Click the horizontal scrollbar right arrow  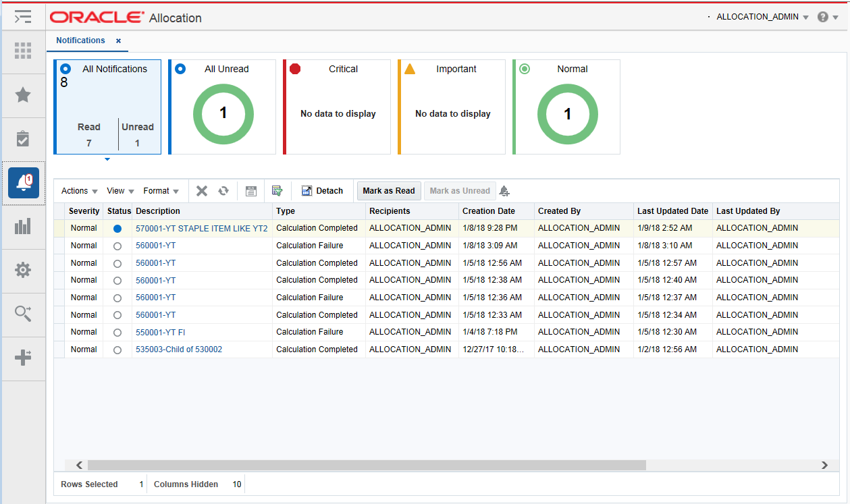click(x=824, y=466)
